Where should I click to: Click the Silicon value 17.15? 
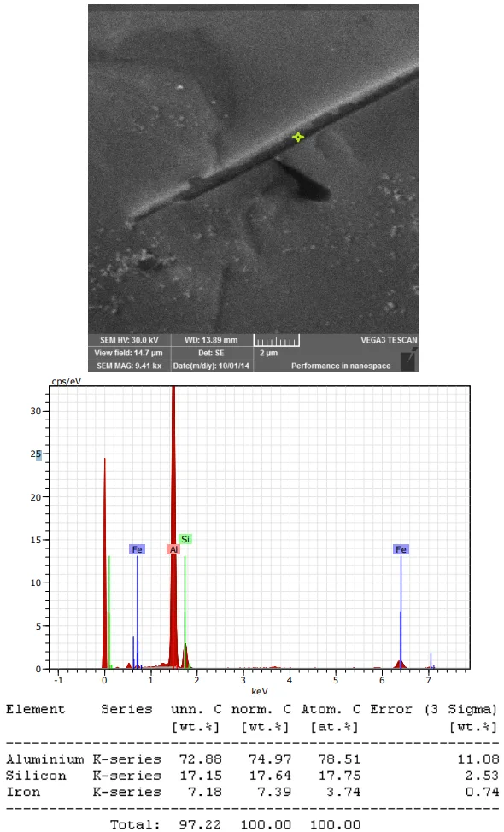point(201,776)
